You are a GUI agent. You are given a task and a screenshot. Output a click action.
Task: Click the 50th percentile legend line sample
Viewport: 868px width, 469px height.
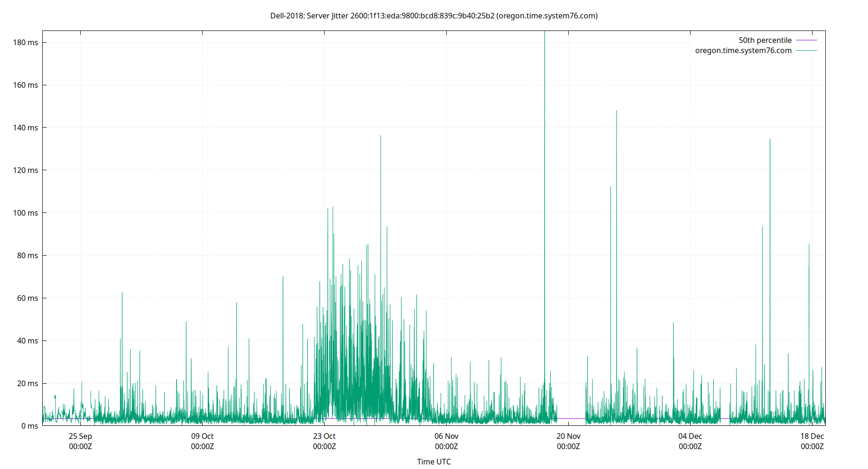coord(806,40)
